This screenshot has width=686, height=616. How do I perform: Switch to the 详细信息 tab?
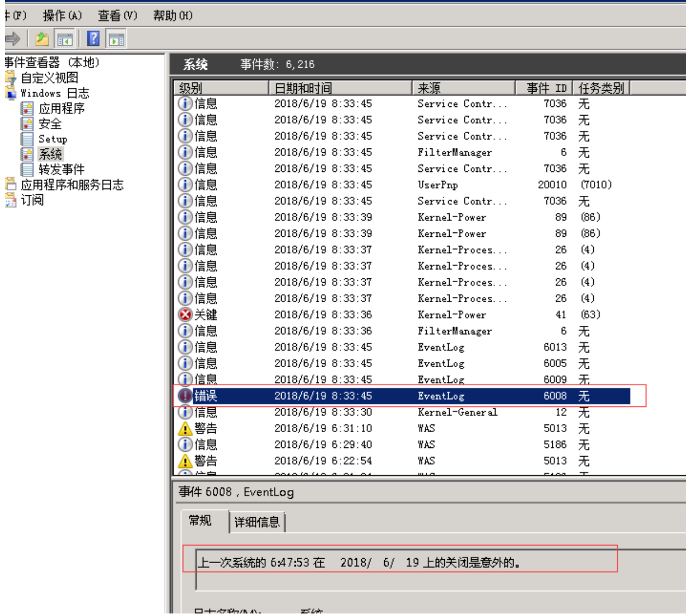pyautogui.click(x=257, y=522)
